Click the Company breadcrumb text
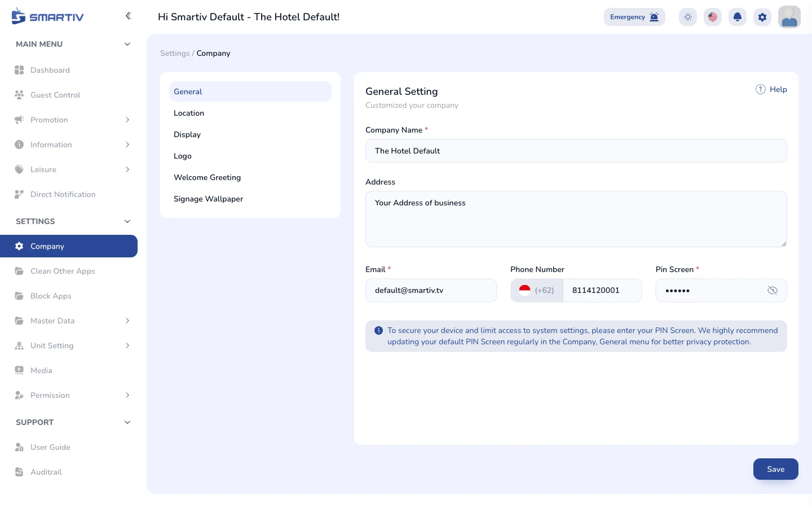The image size is (812, 508). point(213,53)
